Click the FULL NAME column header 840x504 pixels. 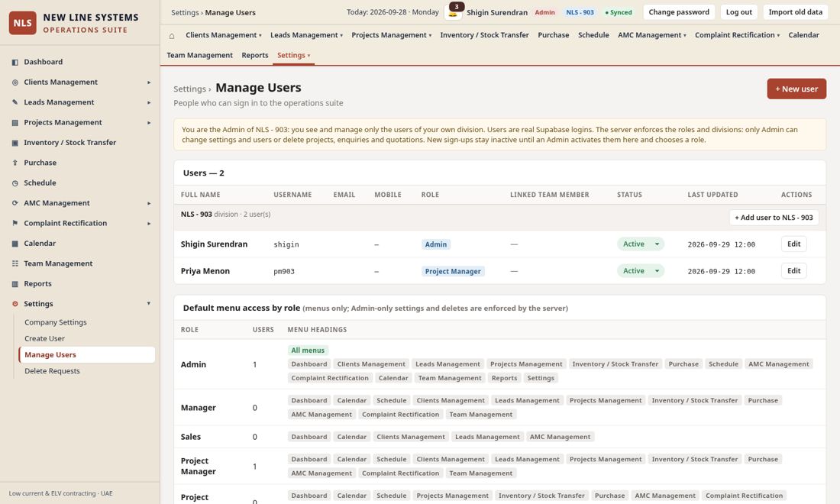click(x=200, y=195)
